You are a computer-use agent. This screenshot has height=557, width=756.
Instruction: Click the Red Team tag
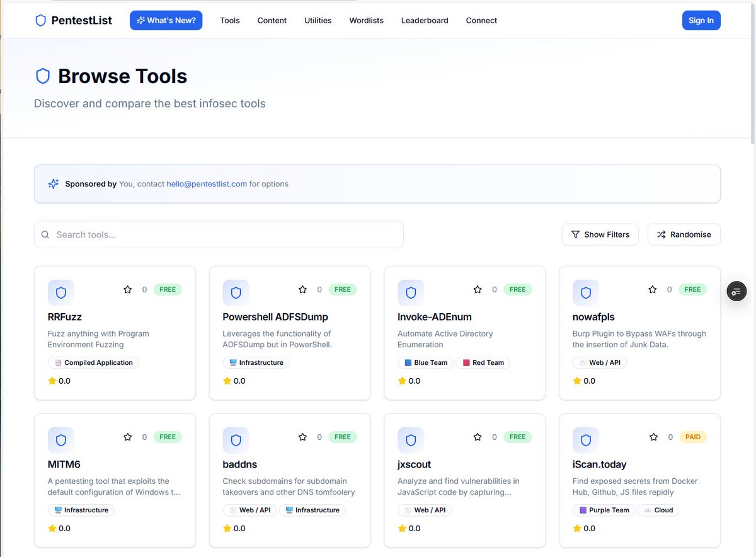point(483,362)
